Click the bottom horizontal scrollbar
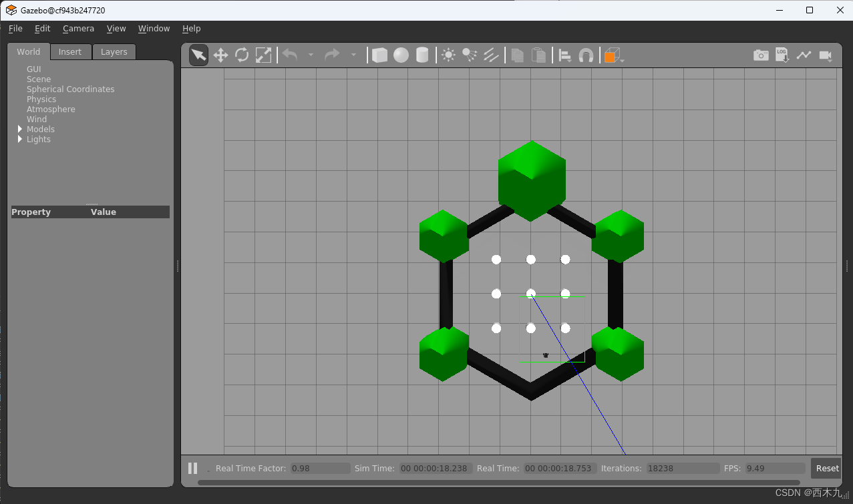853x504 pixels. (498, 483)
